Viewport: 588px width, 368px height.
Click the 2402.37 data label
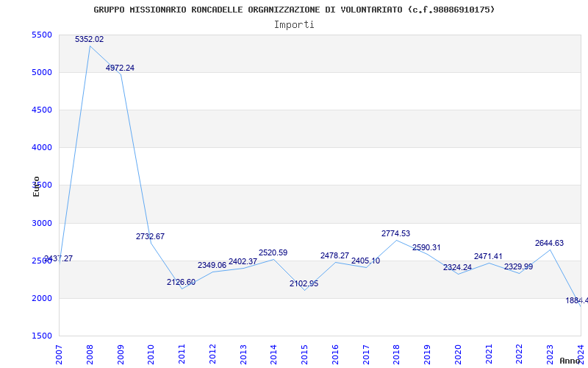coord(243,261)
